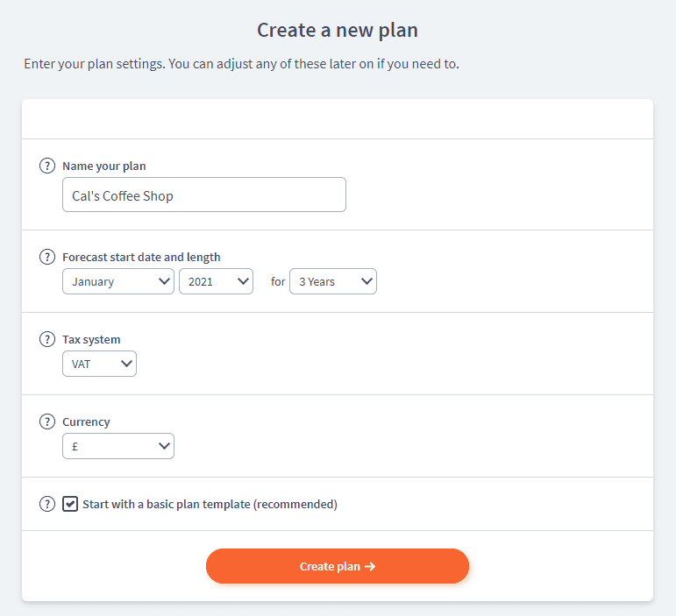
Task: Expand the 2021 year dropdown
Action: (x=216, y=281)
